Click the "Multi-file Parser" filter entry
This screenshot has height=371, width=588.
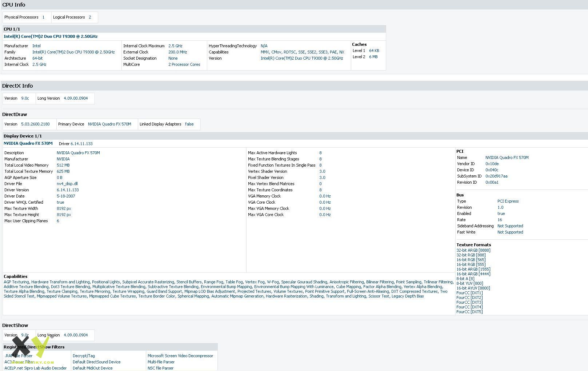161,362
